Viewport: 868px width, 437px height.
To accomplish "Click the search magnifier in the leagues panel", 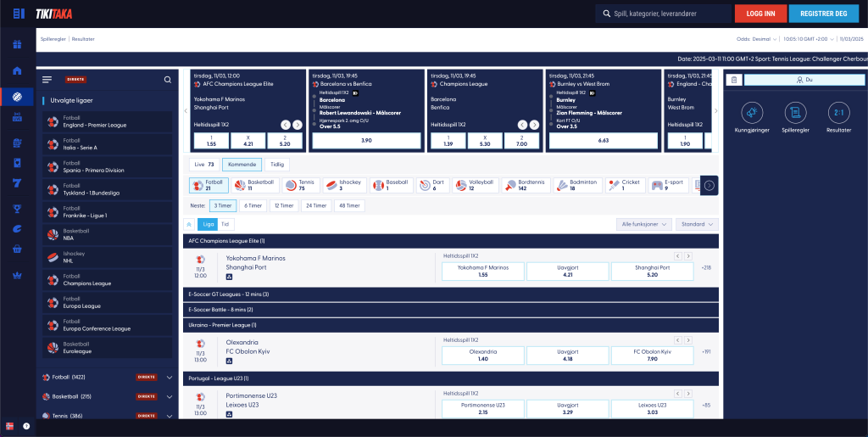I will (168, 80).
